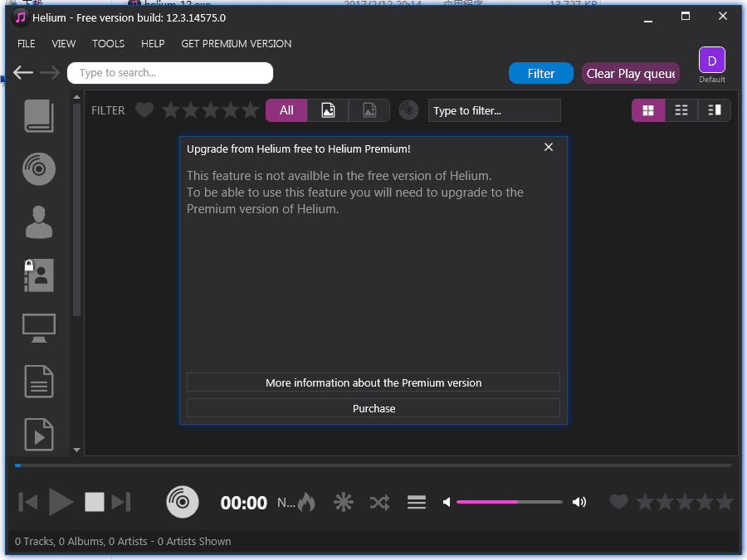Adjust the pink volume slider
The width and height of the screenshot is (747, 560).
[x=510, y=502]
